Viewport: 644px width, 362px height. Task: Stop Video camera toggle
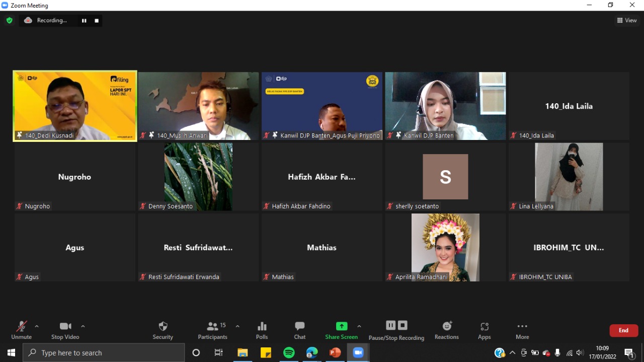click(x=65, y=330)
